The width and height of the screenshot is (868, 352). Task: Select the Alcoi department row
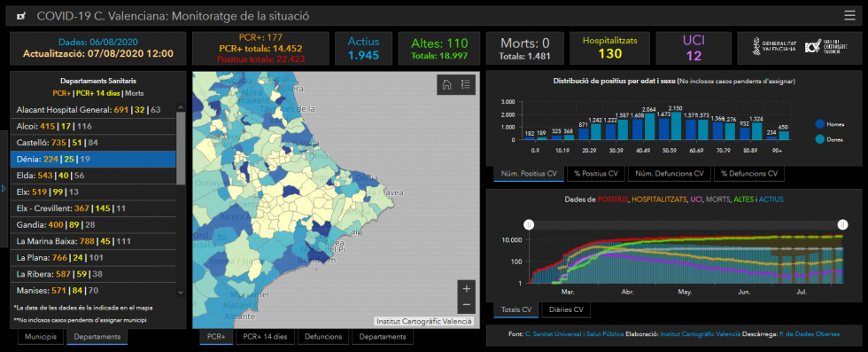[93, 127]
